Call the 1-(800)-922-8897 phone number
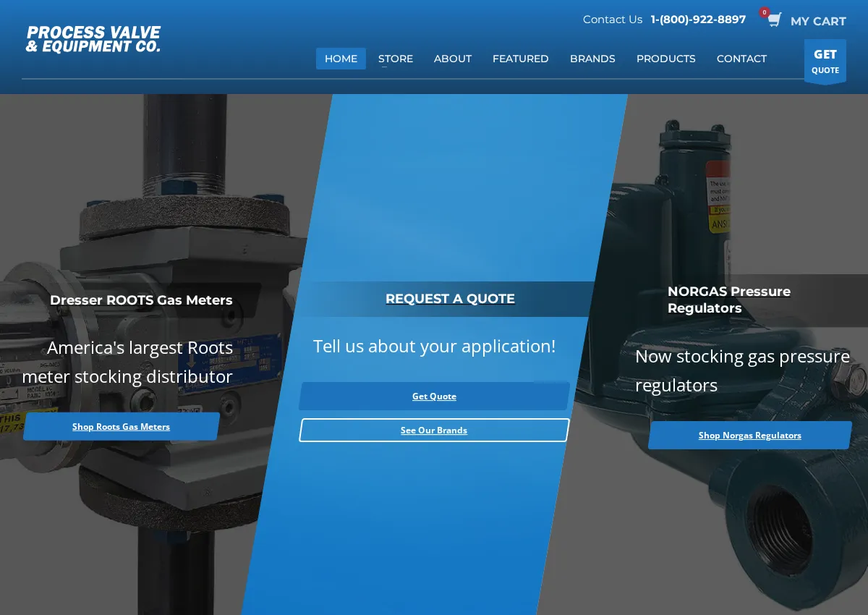This screenshot has height=615, width=868. pos(698,20)
